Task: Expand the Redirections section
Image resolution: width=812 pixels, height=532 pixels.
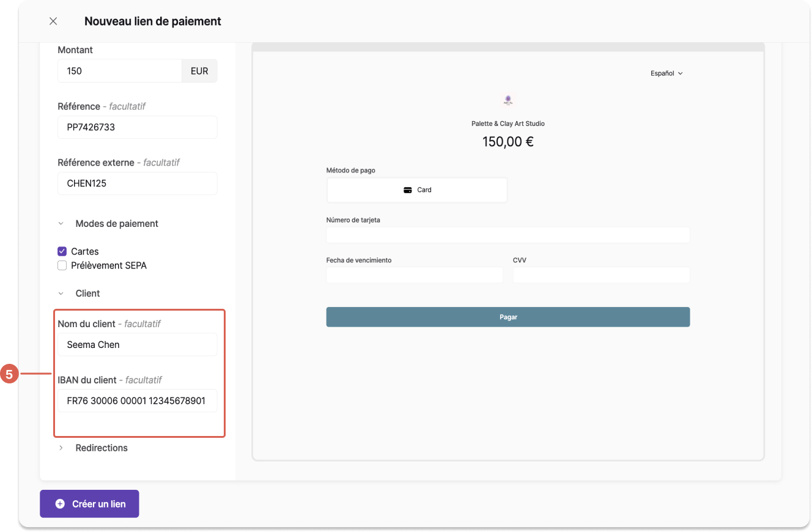Action: [x=61, y=448]
